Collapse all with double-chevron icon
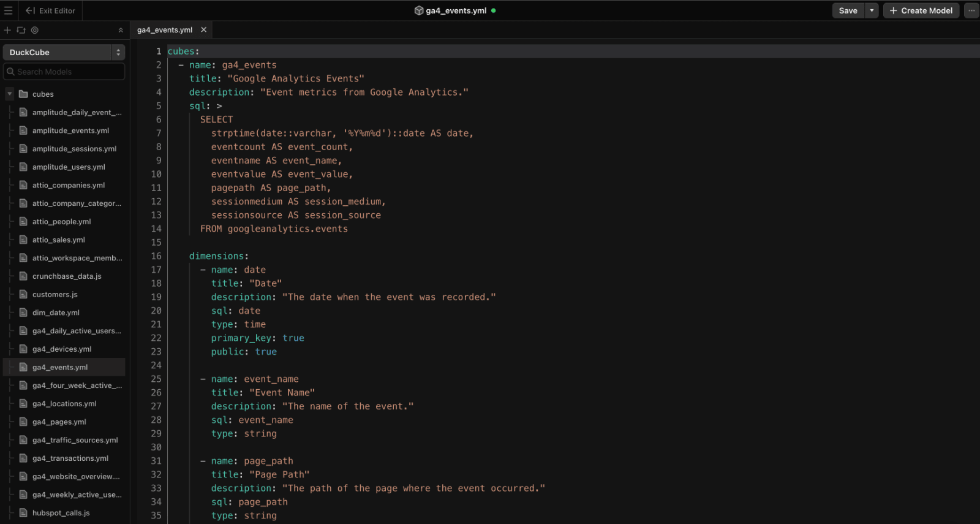Viewport: 980px width, 524px height. (x=121, y=30)
